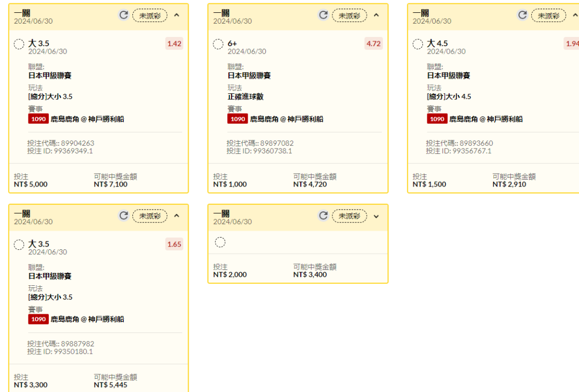
Task: Click the 1090 match code in the 大 4.5 card
Action: [x=437, y=119]
